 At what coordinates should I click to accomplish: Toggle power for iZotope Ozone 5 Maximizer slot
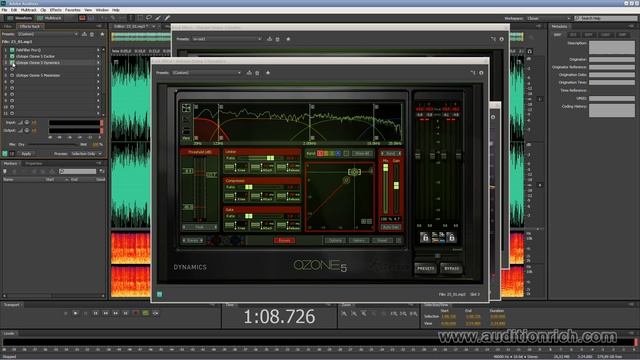point(12,76)
